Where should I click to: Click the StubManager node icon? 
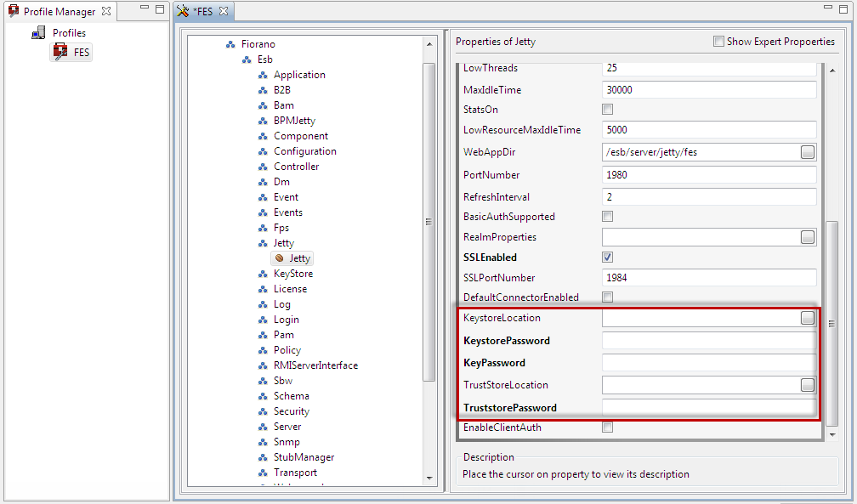pos(263,457)
